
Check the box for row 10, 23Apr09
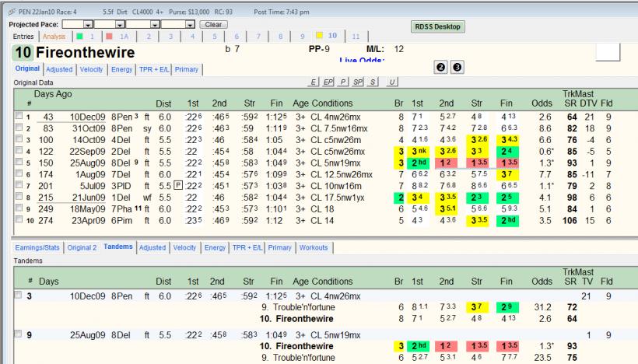click(x=19, y=219)
